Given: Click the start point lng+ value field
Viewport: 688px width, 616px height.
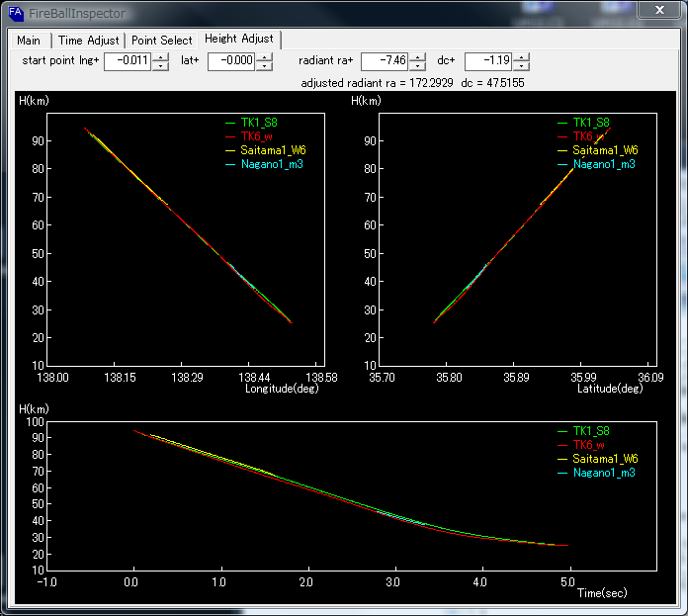Looking at the screenshot, I should [128, 61].
